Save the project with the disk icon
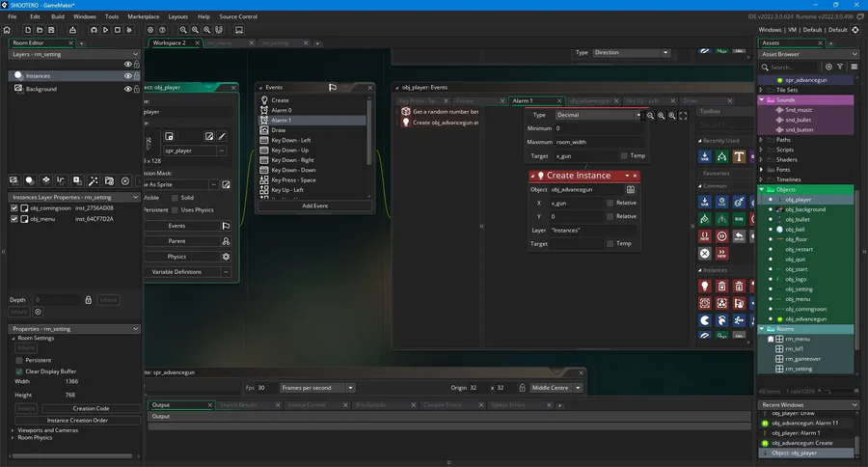Viewport: 868px width, 467px height. pos(51,30)
